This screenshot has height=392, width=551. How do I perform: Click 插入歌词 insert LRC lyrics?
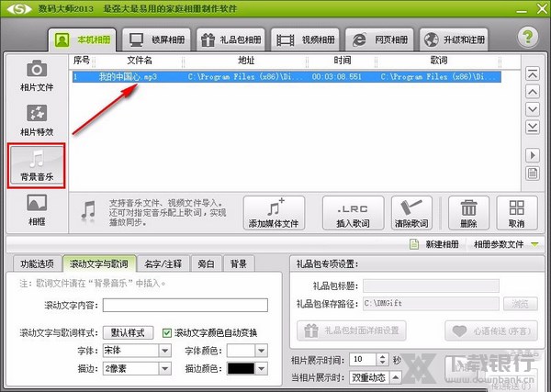coord(353,213)
